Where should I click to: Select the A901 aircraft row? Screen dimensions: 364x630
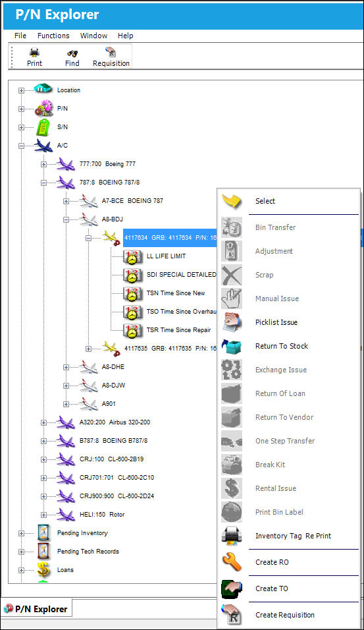[109, 404]
